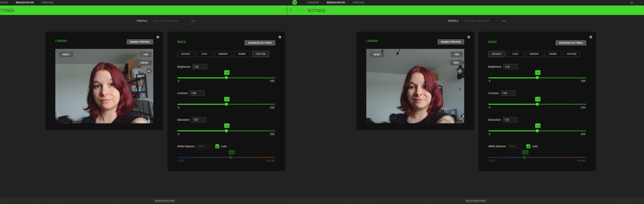This screenshot has height=204, width=644.
Task: Expand the PROFILE dropdown in the right window
Action: (x=480, y=21)
